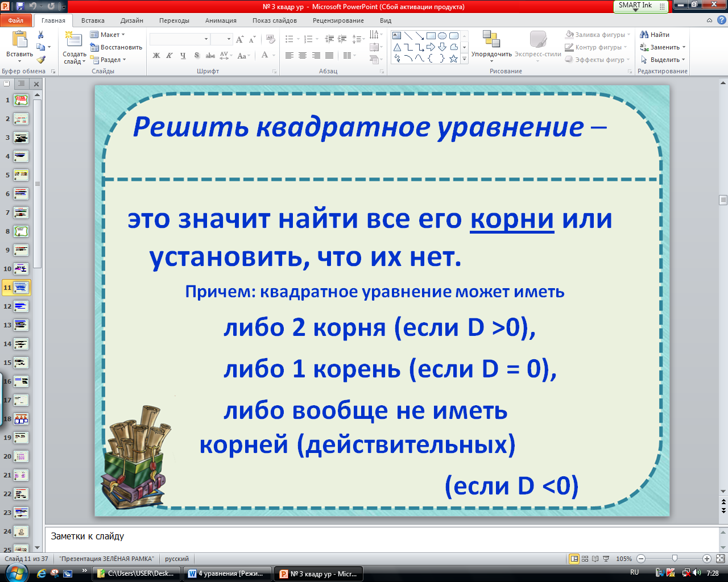Viewport: 728px width, 582px height.
Task: Switch to the Анимация tab
Action: (221, 20)
